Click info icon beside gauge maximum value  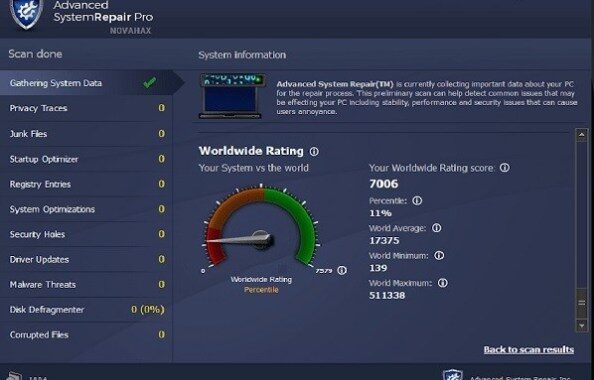(342, 270)
